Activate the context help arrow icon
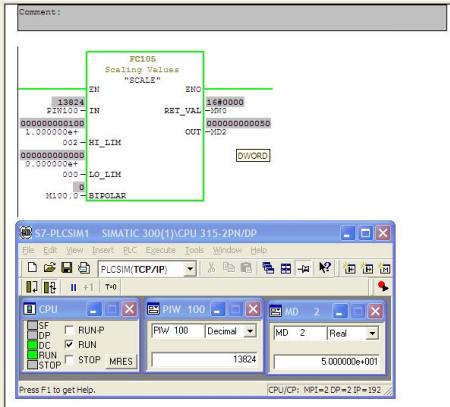The width and height of the screenshot is (450, 407). pyautogui.click(x=324, y=268)
